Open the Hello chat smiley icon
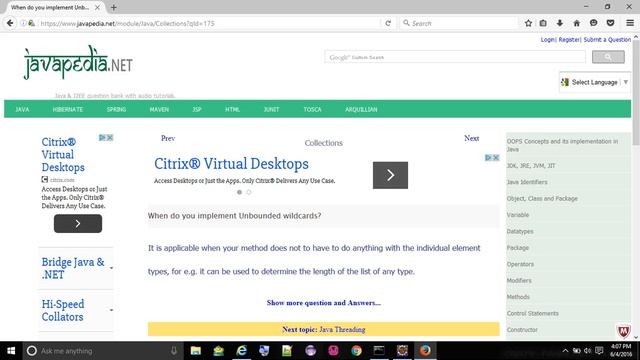Viewport: 640px width, 360px height. click(x=593, y=23)
